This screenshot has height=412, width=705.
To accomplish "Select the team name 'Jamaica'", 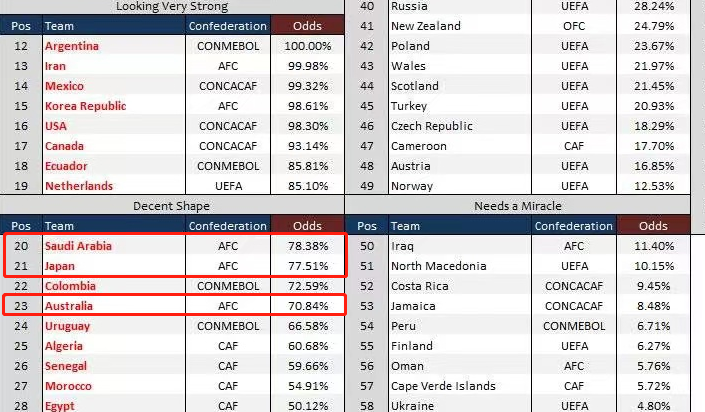I will click(413, 306).
